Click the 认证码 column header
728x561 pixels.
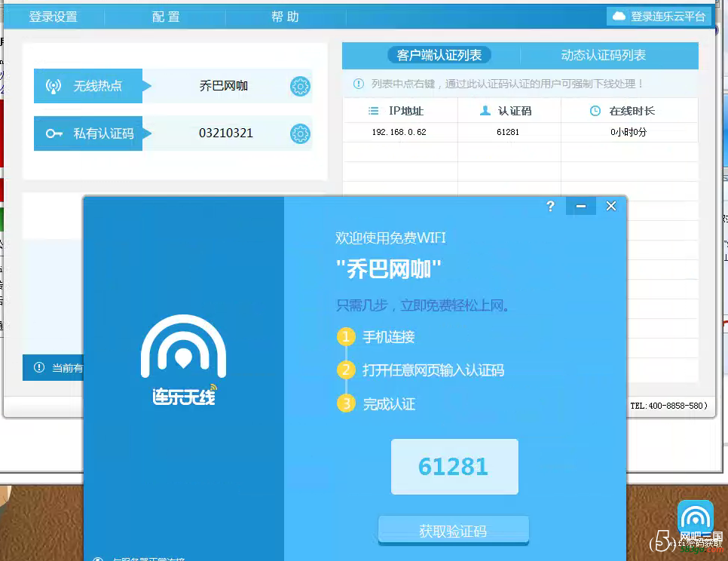pos(509,111)
